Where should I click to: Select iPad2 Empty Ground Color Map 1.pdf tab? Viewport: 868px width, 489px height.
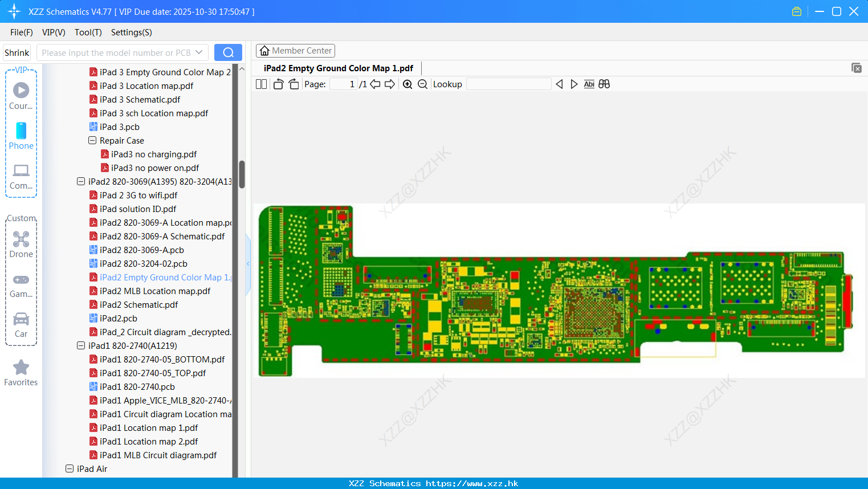click(x=339, y=68)
